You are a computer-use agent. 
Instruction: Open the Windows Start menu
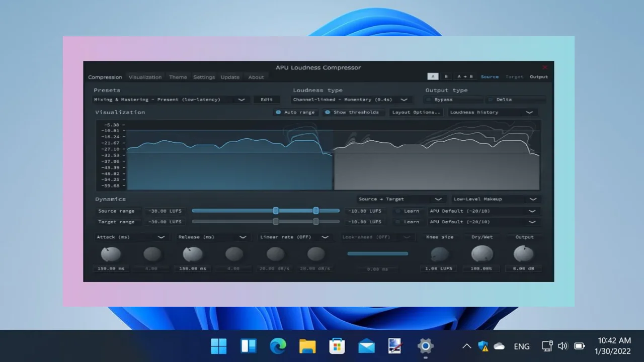(219, 346)
